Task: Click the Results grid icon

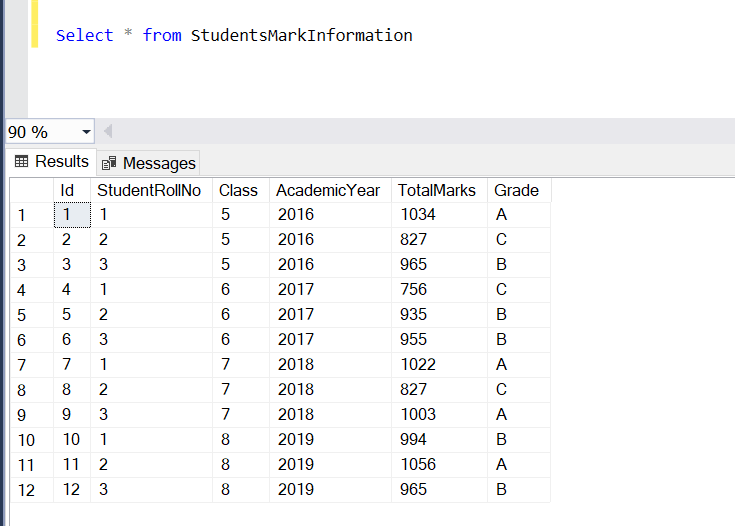Action: (x=21, y=162)
